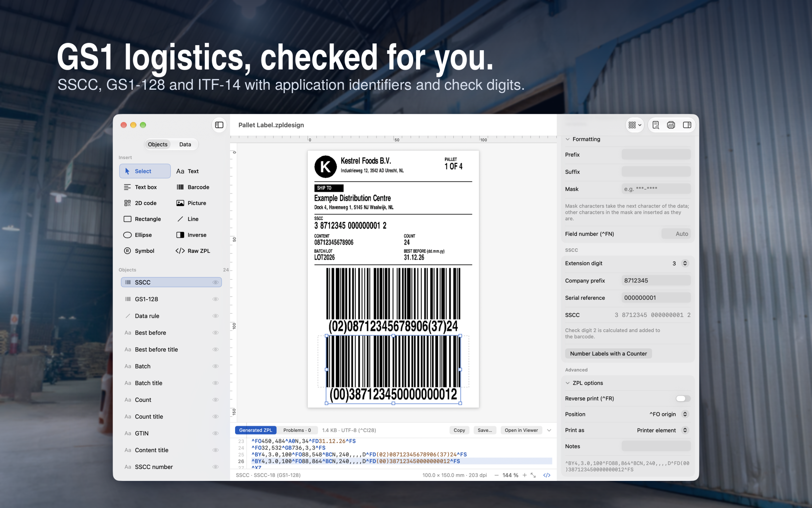812x508 pixels.
Task: Collapse the ZPL options section
Action: (567, 383)
